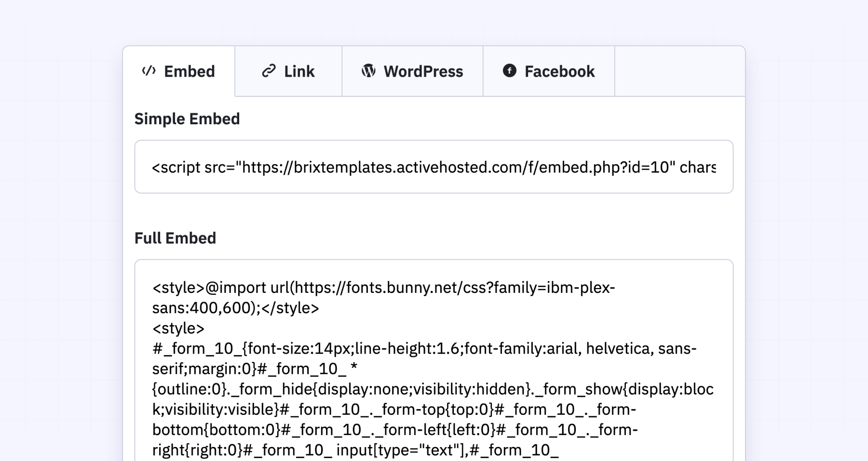Select the Simple Embed script code field
The image size is (868, 461).
coord(434,167)
